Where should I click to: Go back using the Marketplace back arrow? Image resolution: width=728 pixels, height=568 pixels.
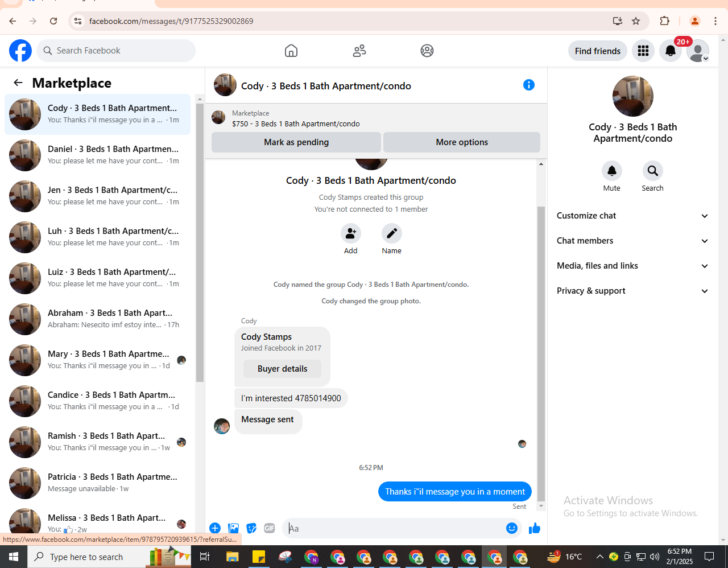(x=18, y=83)
